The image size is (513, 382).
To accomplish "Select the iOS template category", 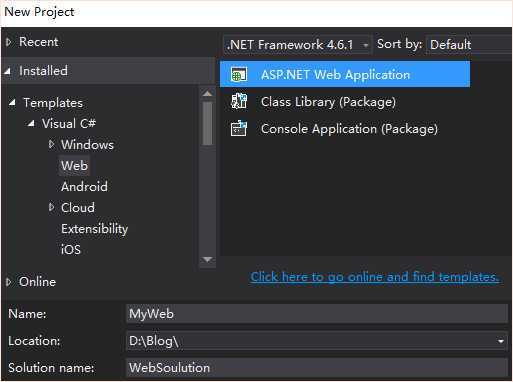I will 71,250.
